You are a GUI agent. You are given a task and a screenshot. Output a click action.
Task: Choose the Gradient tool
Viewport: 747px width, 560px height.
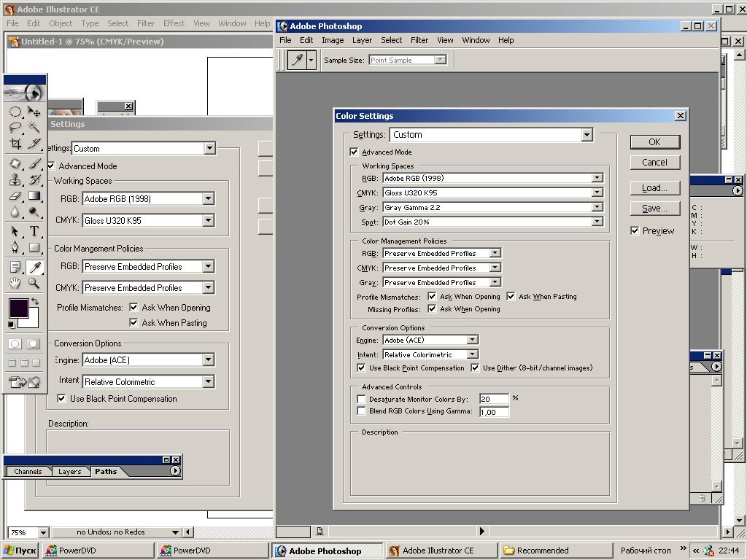[34, 195]
